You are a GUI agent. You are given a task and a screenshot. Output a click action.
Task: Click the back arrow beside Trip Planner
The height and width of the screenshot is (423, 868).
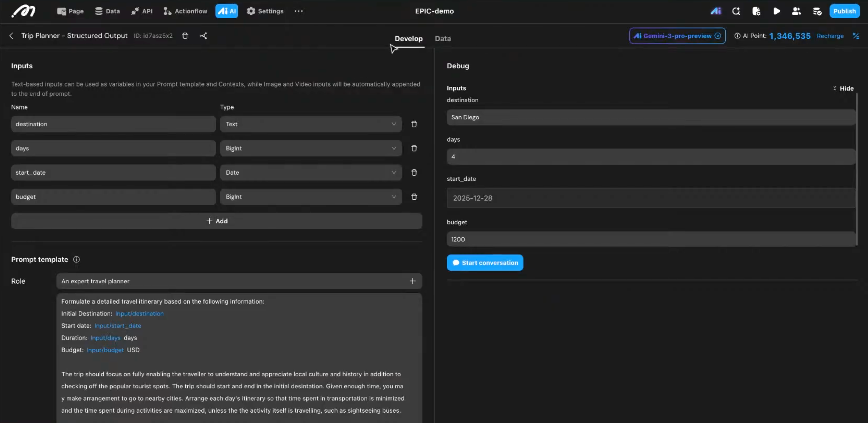pyautogui.click(x=11, y=36)
